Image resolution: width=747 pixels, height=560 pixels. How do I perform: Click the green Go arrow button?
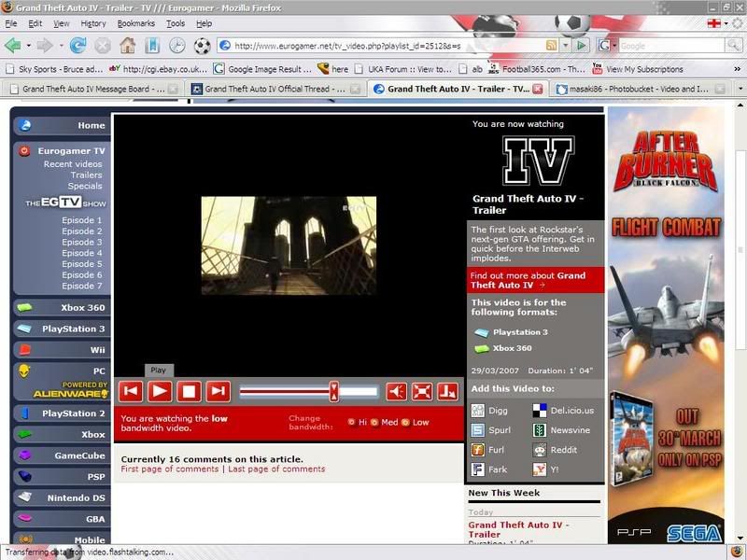point(581,46)
